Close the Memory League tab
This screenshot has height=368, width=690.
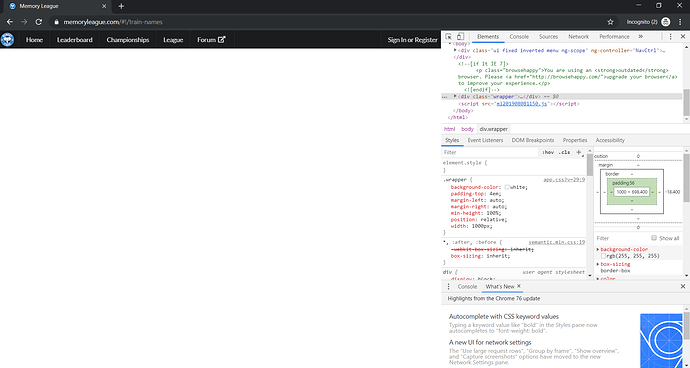point(104,6)
